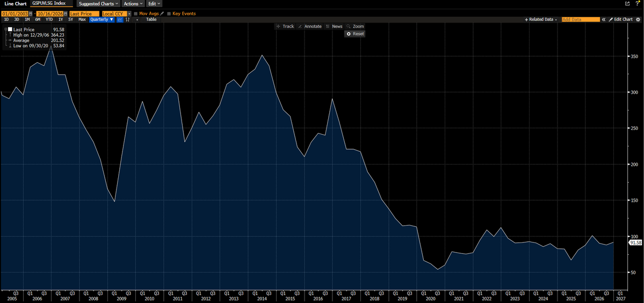Click the Local CCY currency field
Image resolution: width=644 pixels, height=303 pixels.
pos(114,13)
